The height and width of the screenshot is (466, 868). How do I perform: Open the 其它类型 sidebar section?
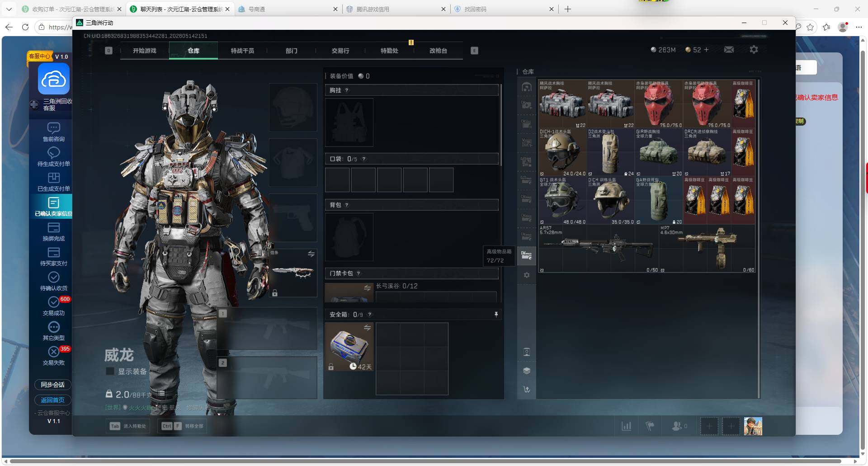point(53,331)
